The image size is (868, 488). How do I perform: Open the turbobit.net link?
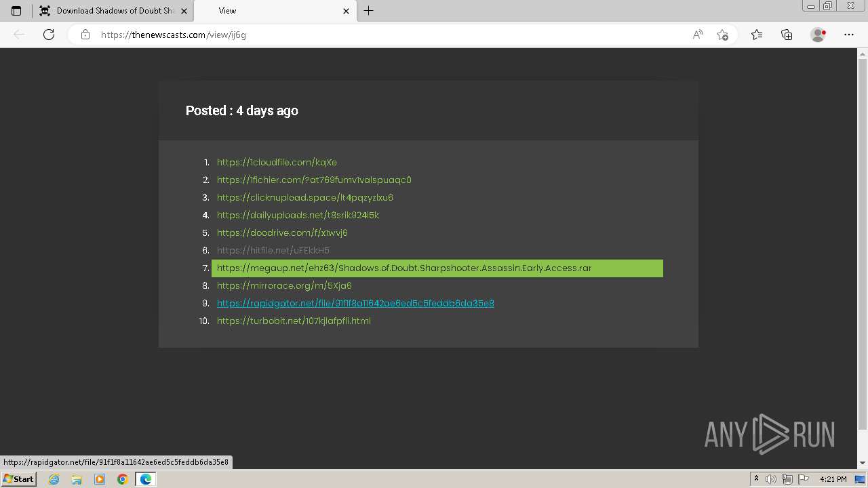[294, 321]
